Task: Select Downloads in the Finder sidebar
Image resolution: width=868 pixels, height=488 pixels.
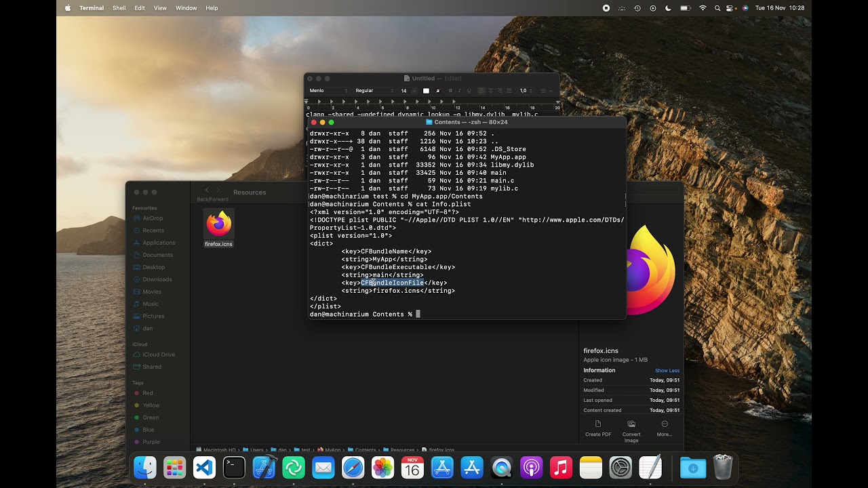Action: (157, 279)
